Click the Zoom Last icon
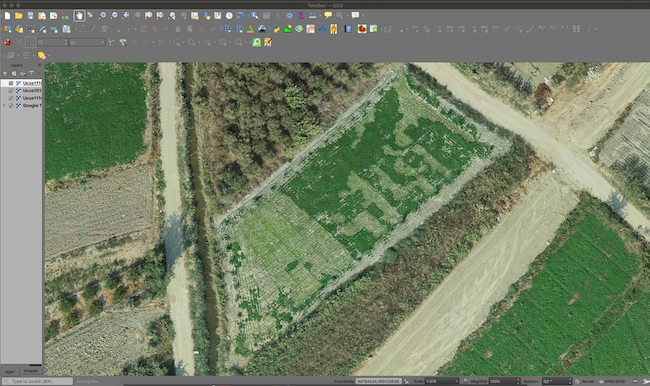This screenshot has width=650, height=386. pyautogui.click(x=172, y=16)
